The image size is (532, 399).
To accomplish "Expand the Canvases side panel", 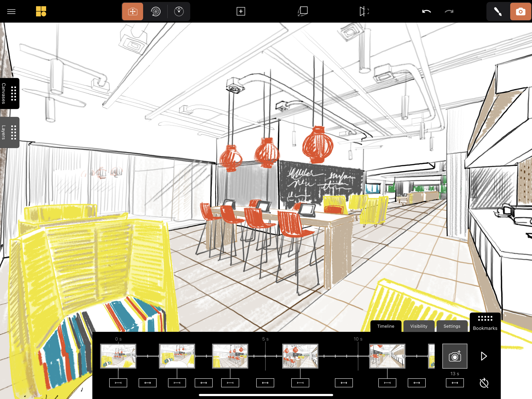I will (10, 93).
